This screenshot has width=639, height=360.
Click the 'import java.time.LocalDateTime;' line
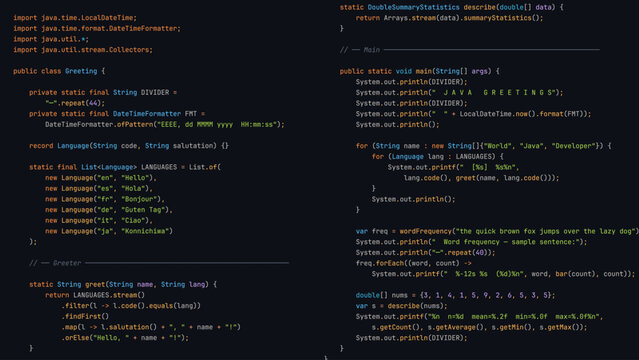(x=75, y=18)
